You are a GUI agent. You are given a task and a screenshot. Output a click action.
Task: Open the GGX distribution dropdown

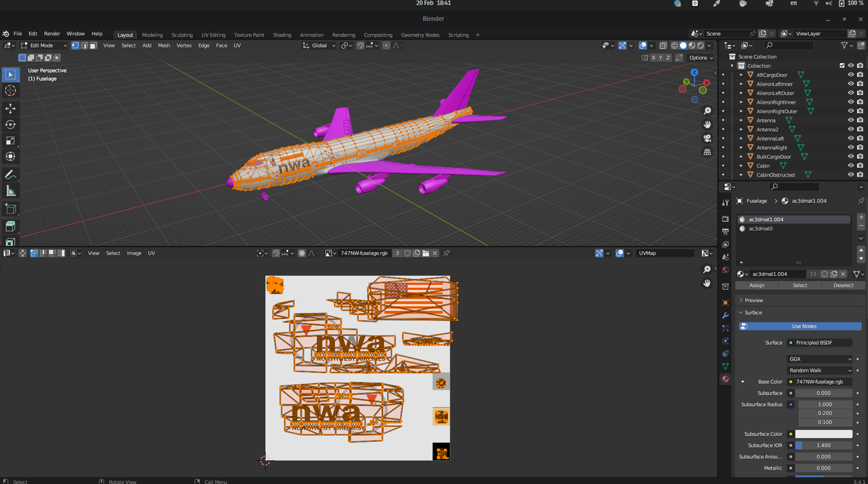point(820,359)
